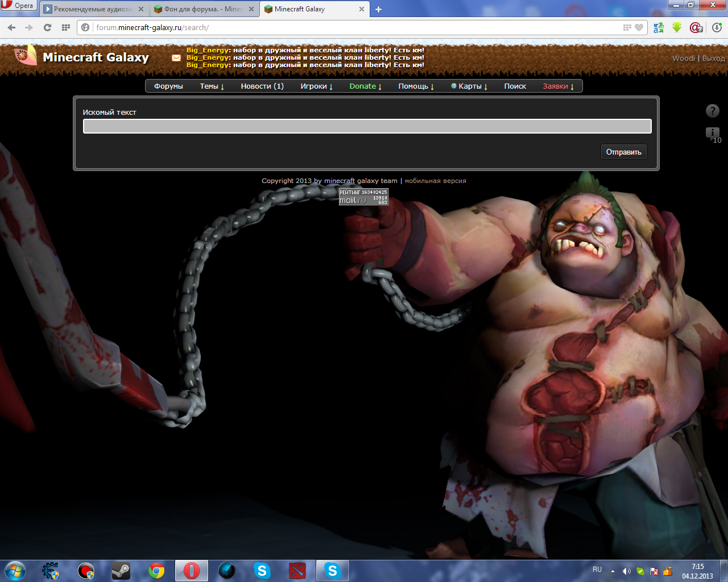Click the Show desktop strip

[724, 571]
